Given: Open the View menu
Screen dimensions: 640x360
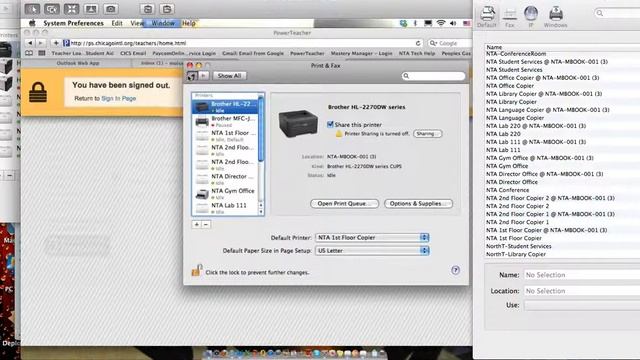Looking at the screenshot, I should tap(137, 23).
